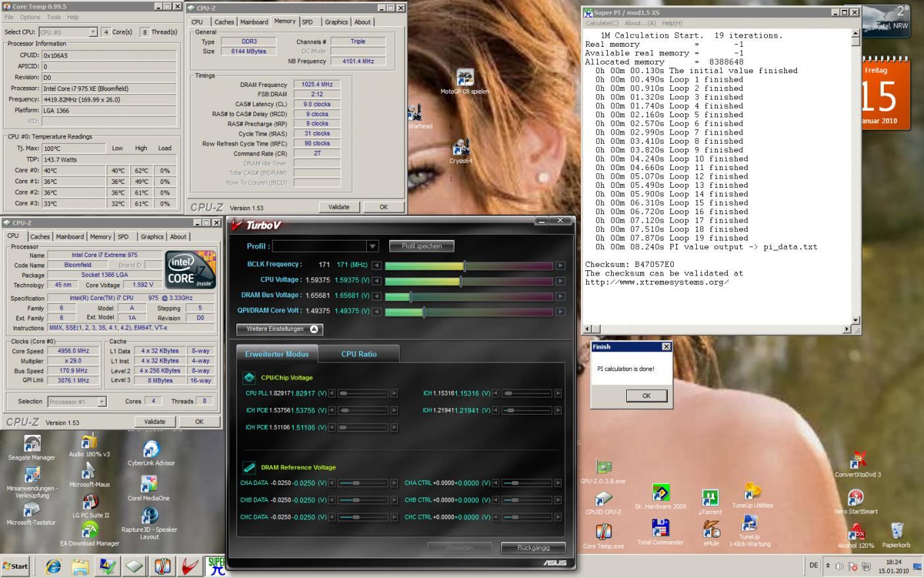This screenshot has width=924, height=578.
Task: Click the DE language indicator in taskbar
Action: 813,565
